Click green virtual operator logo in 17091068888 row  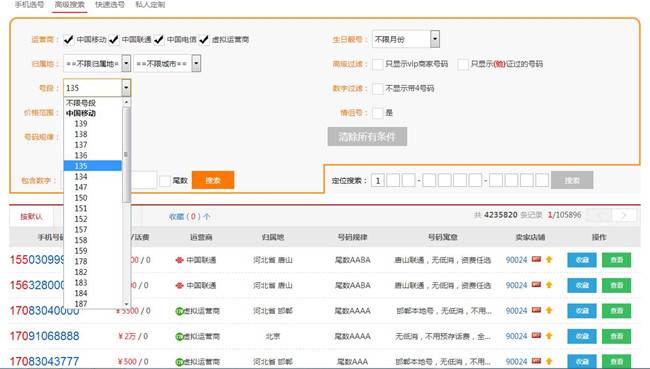pos(179,336)
